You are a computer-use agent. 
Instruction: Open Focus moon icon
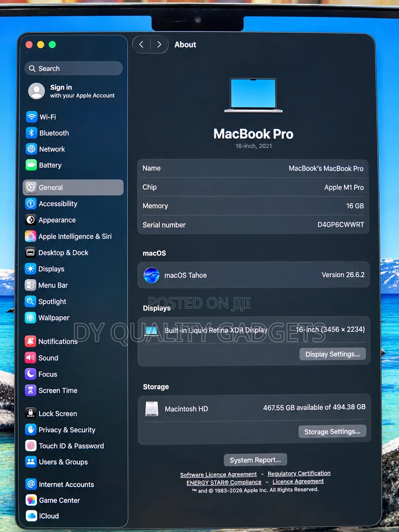coord(30,374)
